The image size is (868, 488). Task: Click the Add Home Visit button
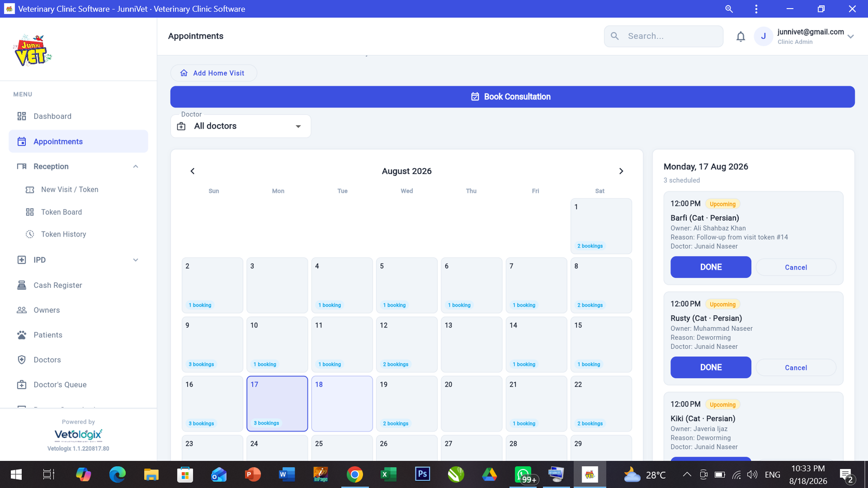pos(213,73)
